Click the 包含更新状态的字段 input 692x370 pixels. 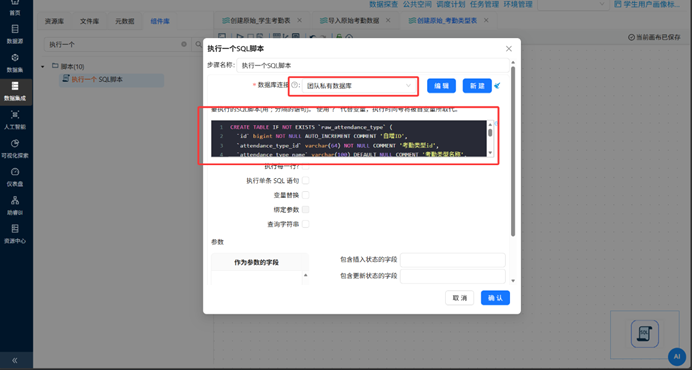tap(452, 276)
